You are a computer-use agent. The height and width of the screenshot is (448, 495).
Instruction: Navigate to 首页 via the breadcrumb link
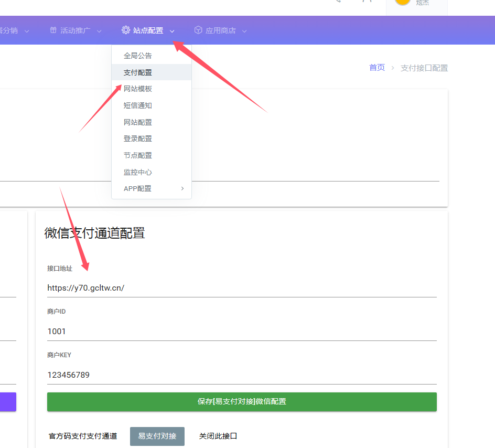pos(376,68)
